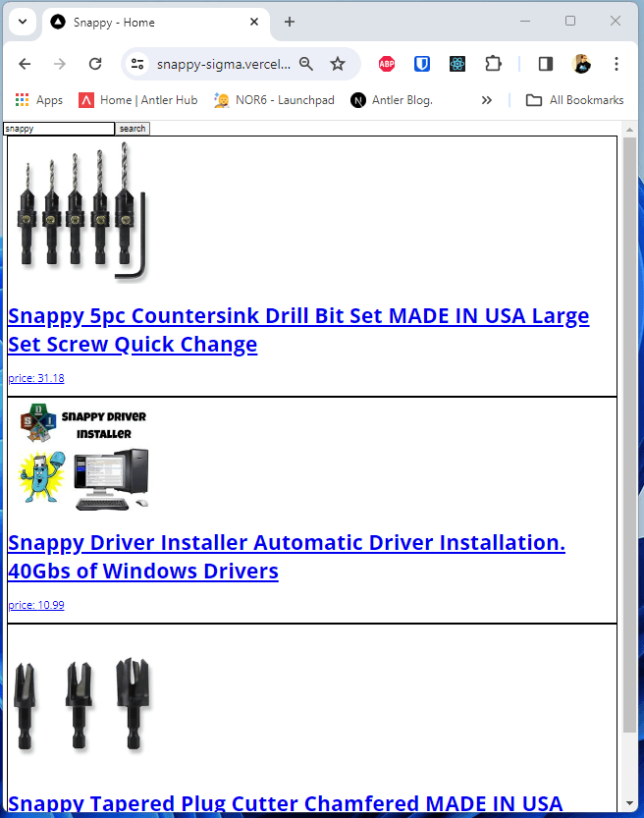The width and height of the screenshot is (644, 818).
Task: Open Snappy Tapered Plug Cutter link
Action: click(286, 803)
